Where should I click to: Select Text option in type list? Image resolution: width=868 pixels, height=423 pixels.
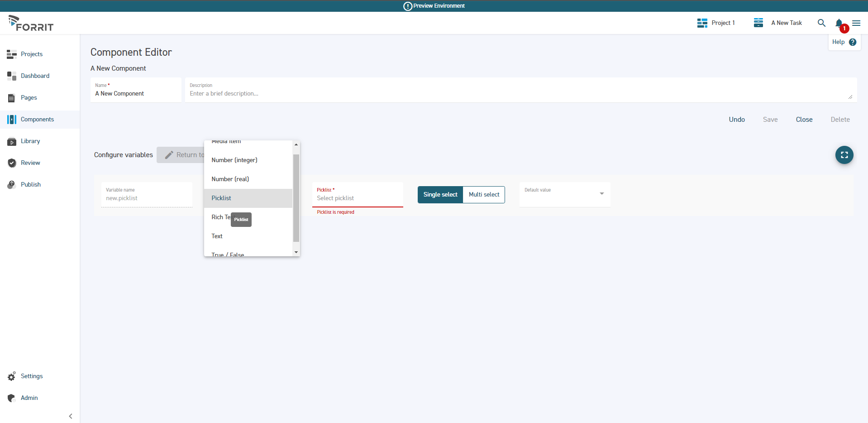point(217,236)
